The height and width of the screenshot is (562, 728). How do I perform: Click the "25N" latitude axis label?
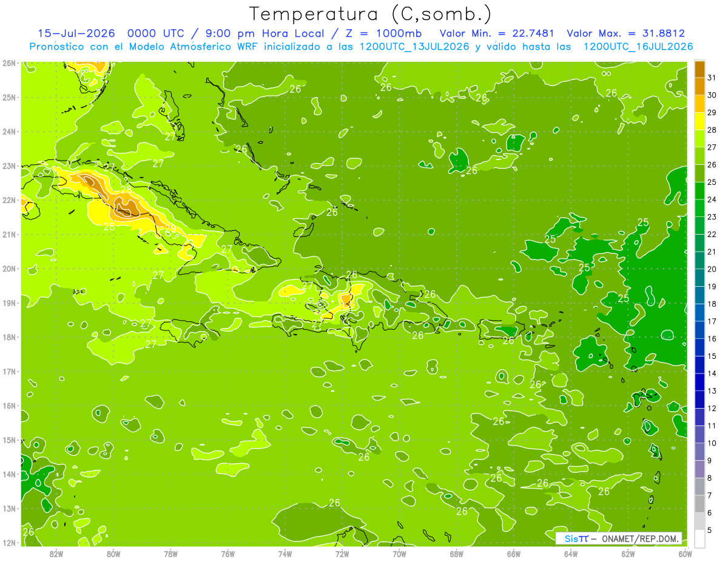click(9, 97)
